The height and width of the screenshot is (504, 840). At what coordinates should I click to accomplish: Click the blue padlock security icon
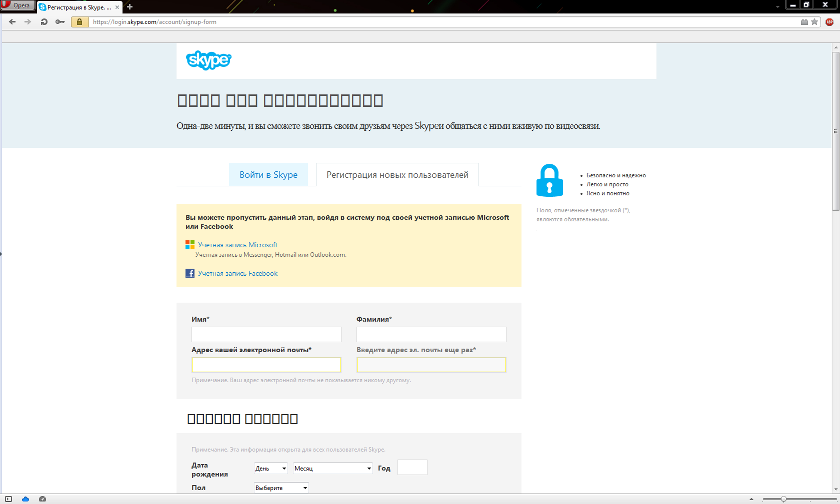pos(549,180)
